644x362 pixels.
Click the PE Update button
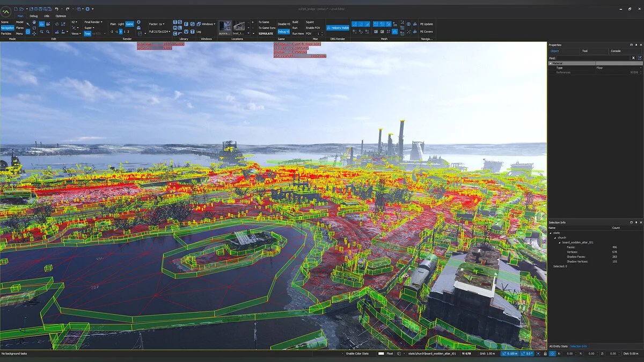tap(427, 24)
